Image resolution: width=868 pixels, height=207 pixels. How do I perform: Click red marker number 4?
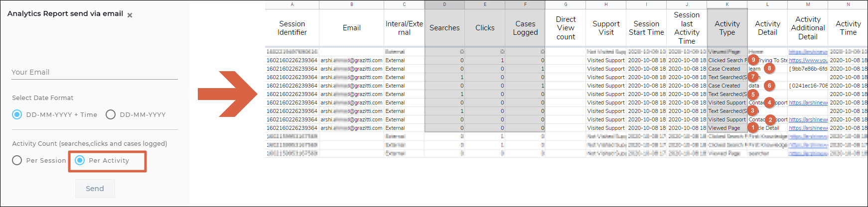point(769,103)
